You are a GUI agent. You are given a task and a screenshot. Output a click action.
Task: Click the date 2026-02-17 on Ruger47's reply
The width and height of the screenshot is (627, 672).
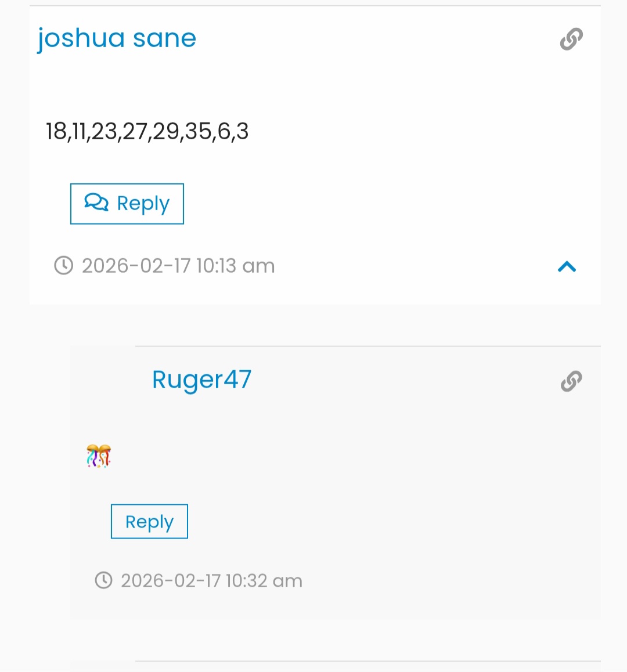coord(171,580)
